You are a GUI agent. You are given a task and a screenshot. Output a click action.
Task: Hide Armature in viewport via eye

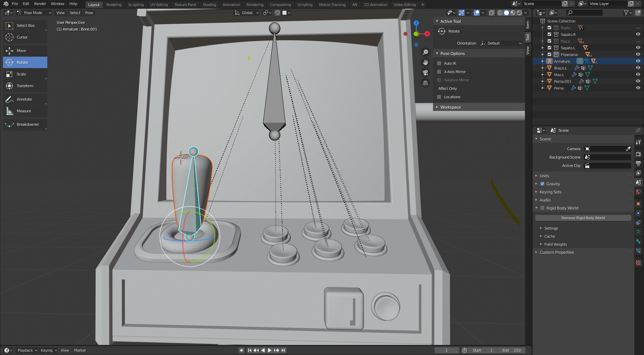click(x=638, y=61)
